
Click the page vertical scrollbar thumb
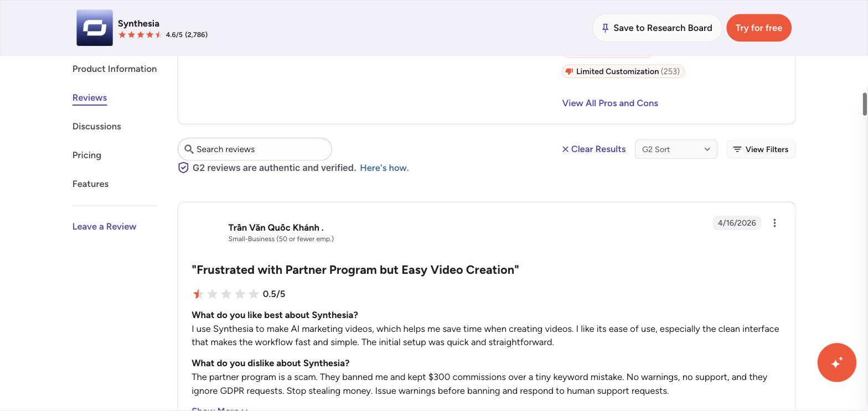point(864,105)
